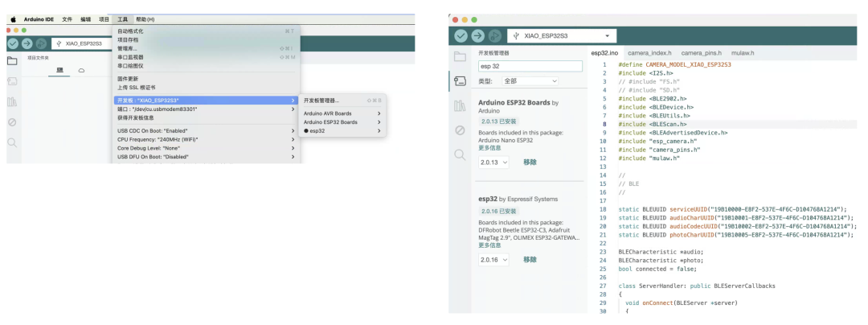Choose 自动格式化 from the Tools menu
The image size is (868, 325).
coord(206,31)
